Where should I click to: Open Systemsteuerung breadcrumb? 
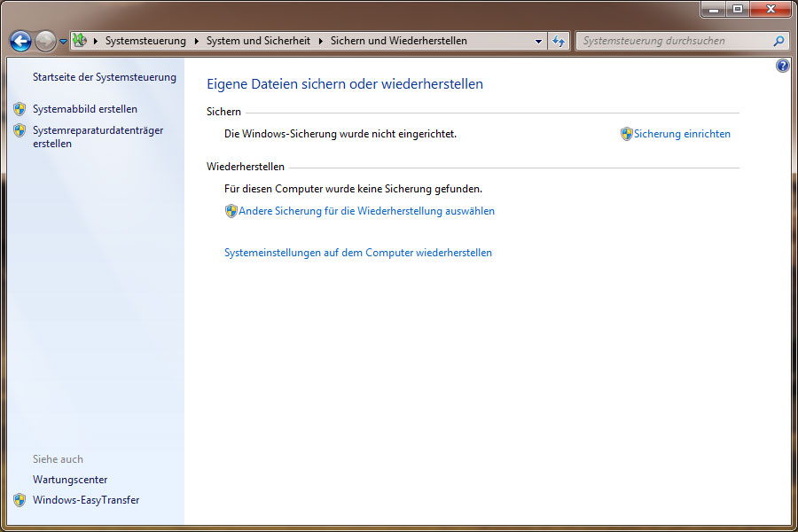point(145,41)
